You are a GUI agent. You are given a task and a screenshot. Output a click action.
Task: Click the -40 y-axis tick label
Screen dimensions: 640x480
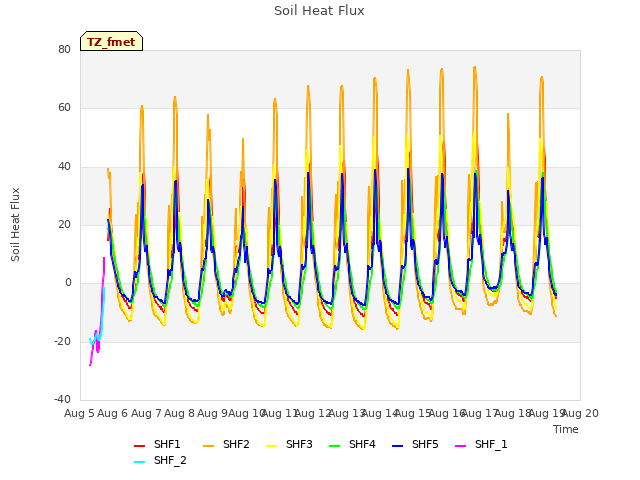[x=63, y=399]
